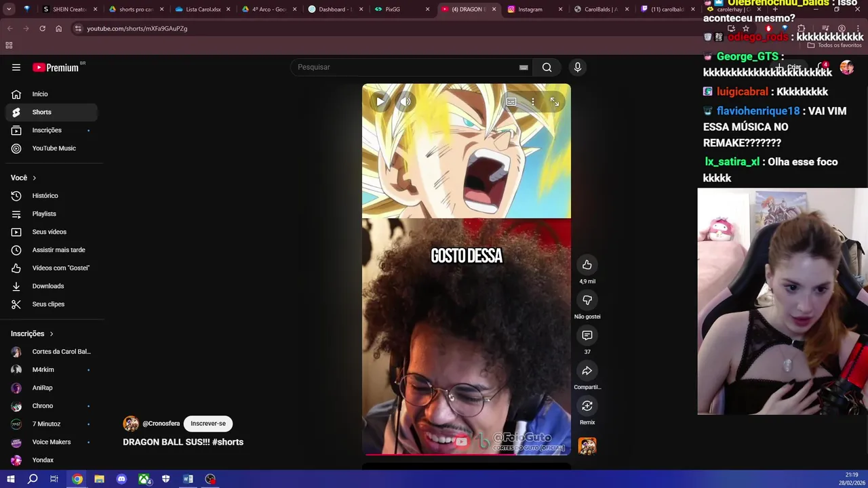Go to Início in the sidebar
Image resolution: width=868 pixels, height=488 pixels.
52,94
